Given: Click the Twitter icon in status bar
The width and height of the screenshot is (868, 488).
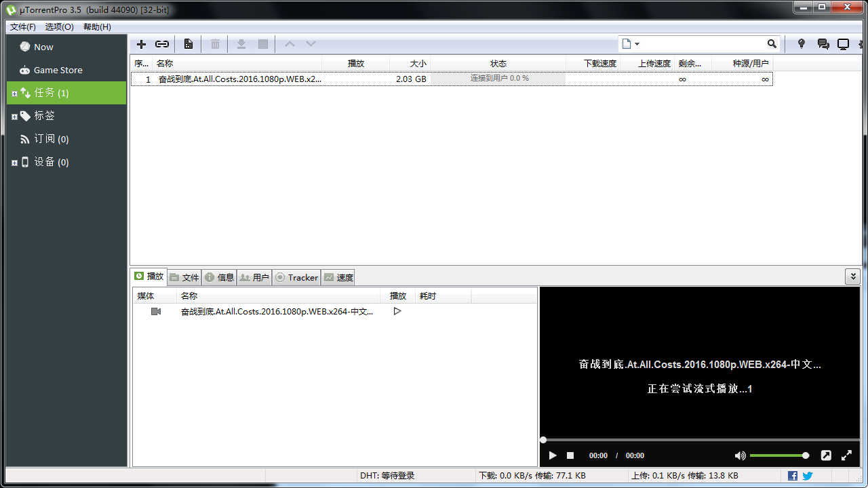Looking at the screenshot, I should click(x=808, y=476).
